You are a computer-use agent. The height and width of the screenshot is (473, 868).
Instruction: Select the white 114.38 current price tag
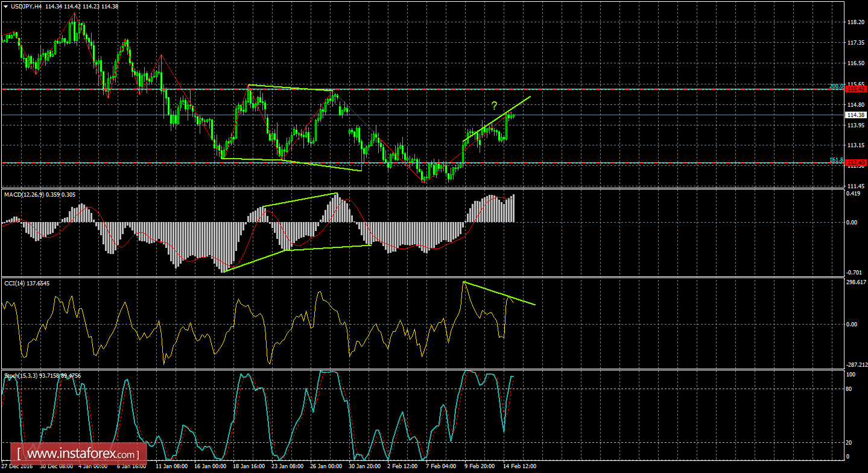pos(855,115)
